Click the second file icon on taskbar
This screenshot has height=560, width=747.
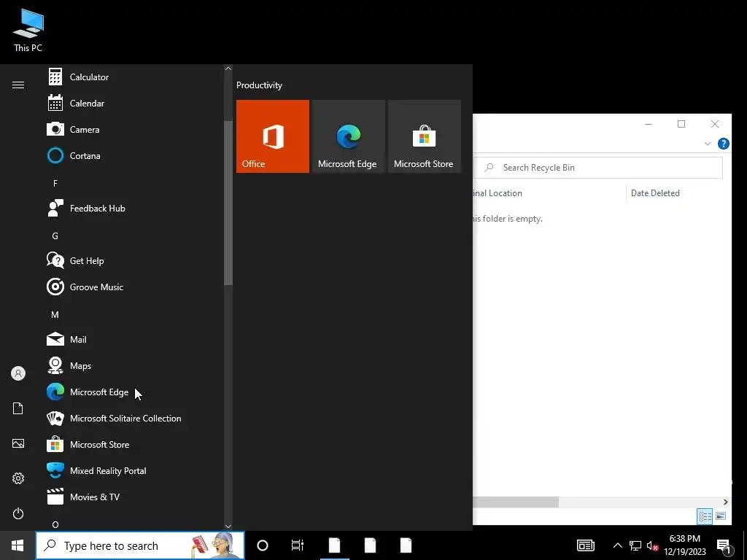coord(370,545)
